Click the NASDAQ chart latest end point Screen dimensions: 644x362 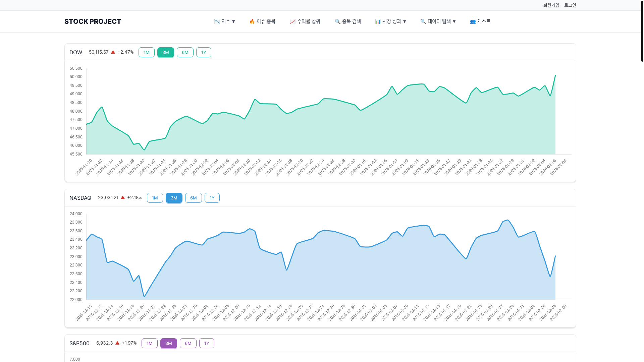point(555,256)
